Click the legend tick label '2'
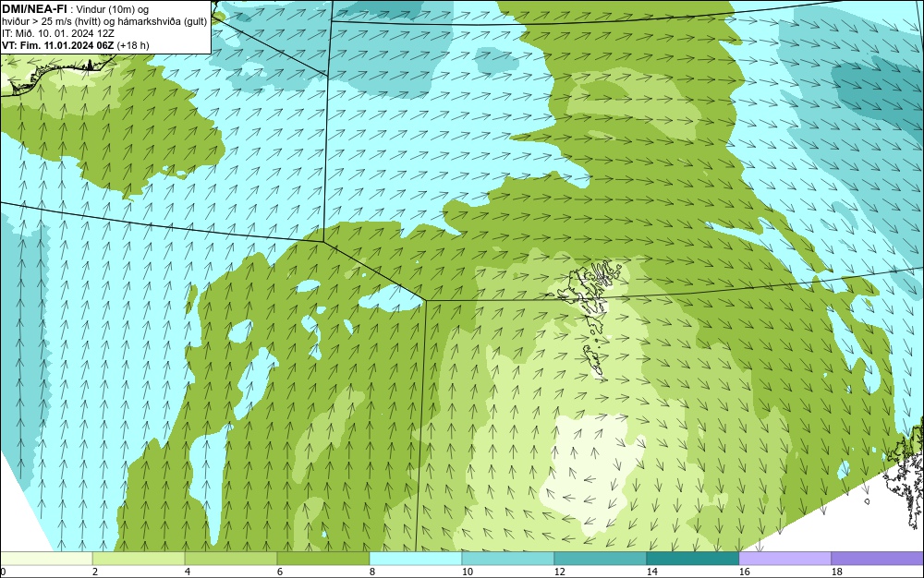Viewport: 924px width, 578px height. (x=95, y=572)
